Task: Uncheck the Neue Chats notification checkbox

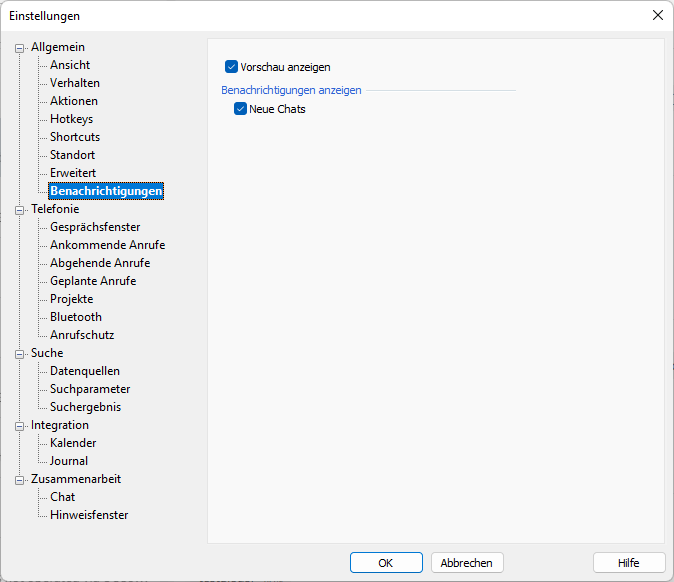Action: pyautogui.click(x=240, y=109)
